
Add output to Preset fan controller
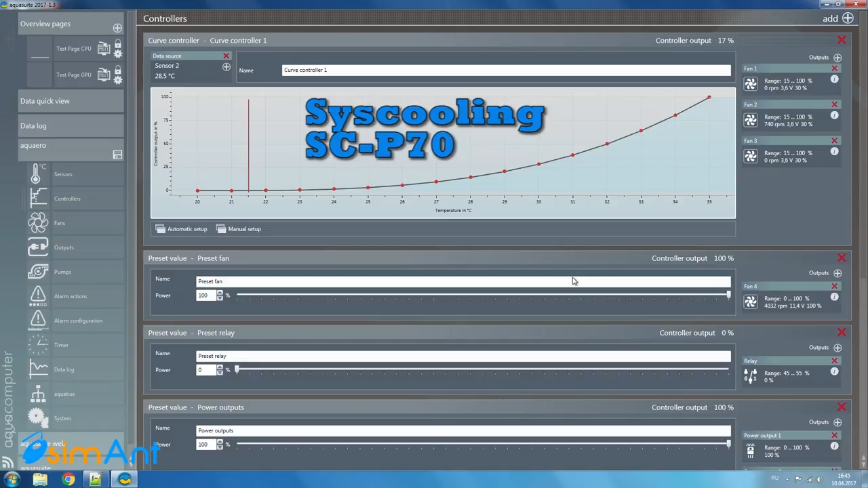(837, 273)
